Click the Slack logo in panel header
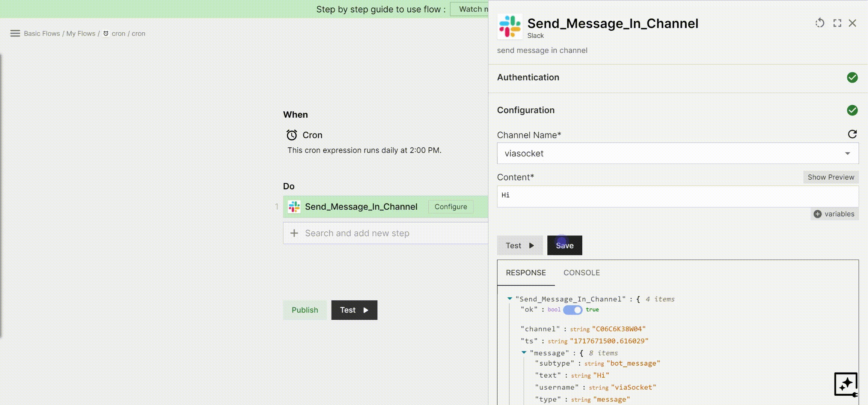868x405 pixels. [510, 27]
